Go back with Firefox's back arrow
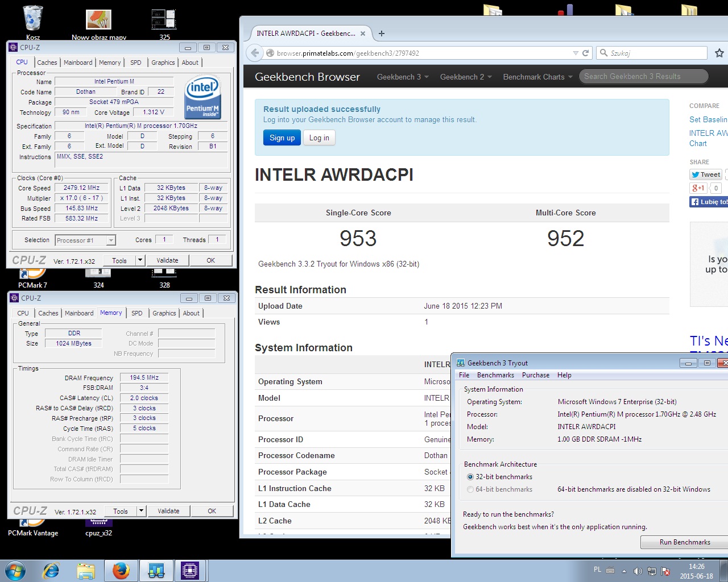This screenshot has height=582, width=728. coord(254,53)
